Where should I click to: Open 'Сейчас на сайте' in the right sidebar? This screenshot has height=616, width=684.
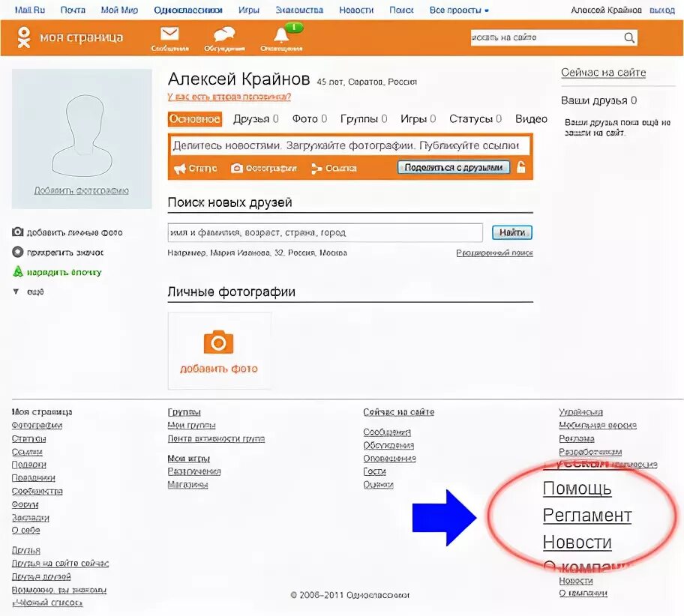[603, 73]
